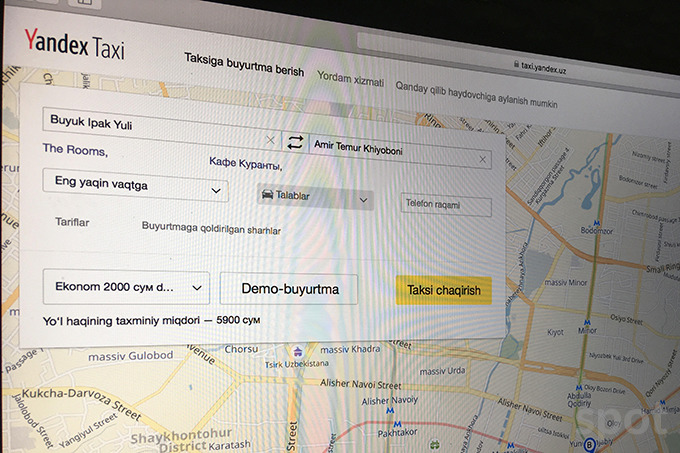680x453 pixels.
Task: Click the Amir Temur Khiyoboni destination input
Action: [x=400, y=152]
